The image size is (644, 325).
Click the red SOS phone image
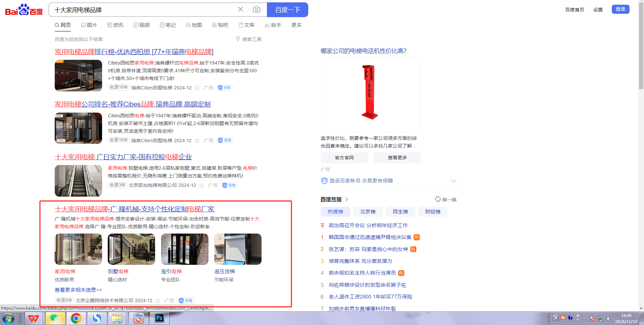pos(370,92)
